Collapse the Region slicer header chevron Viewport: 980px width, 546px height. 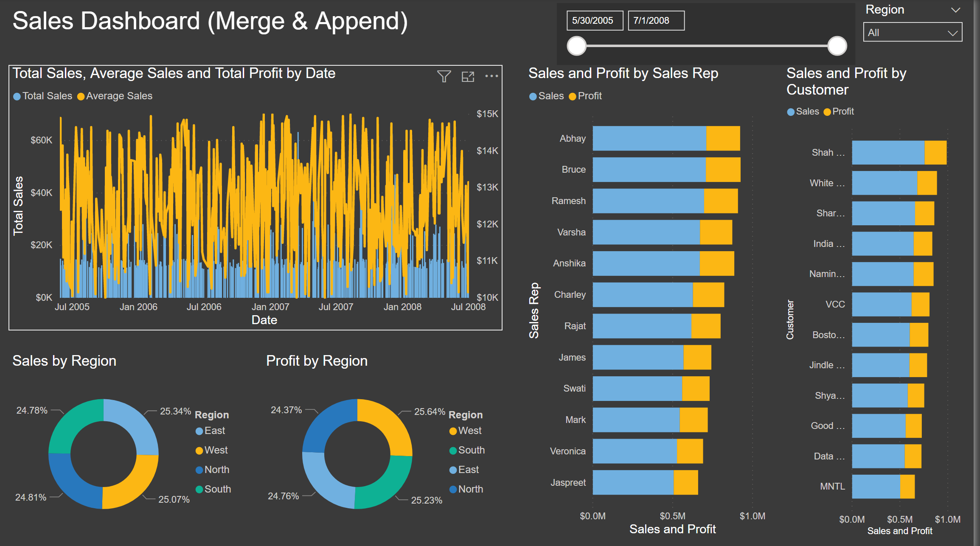[x=955, y=10]
